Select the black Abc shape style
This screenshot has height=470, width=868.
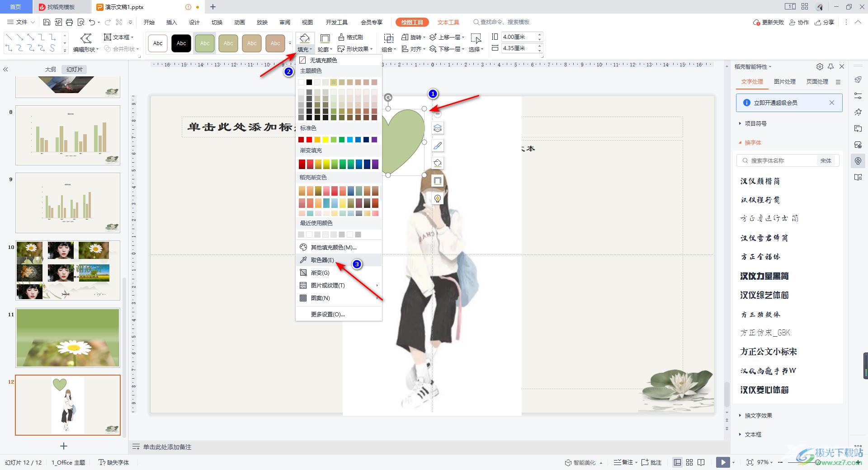click(x=181, y=43)
